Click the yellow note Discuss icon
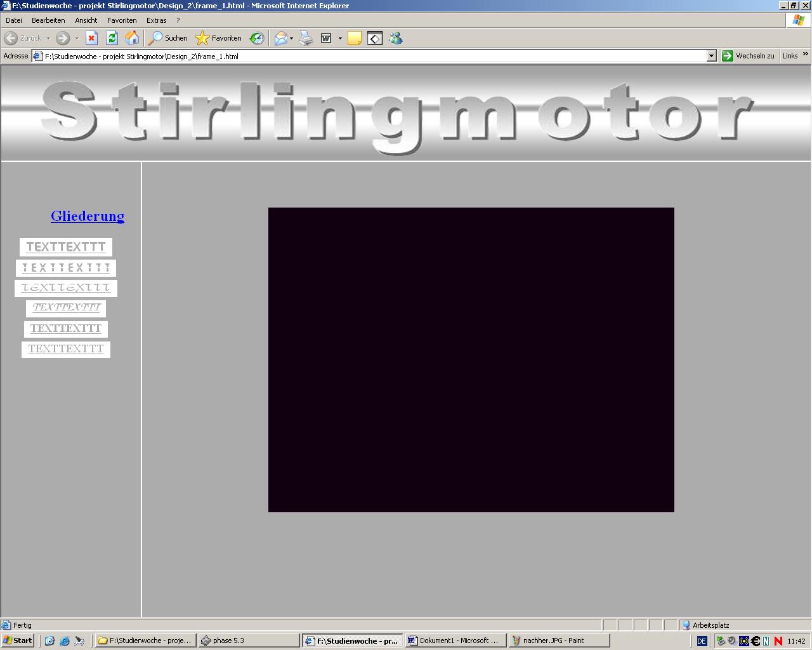812x650 pixels. tap(355, 39)
